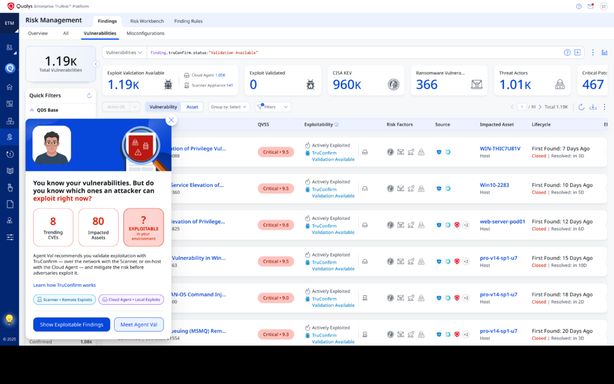Go to next results page arrow
Image resolution: width=614 pixels, height=384 pixels.
tap(540, 107)
